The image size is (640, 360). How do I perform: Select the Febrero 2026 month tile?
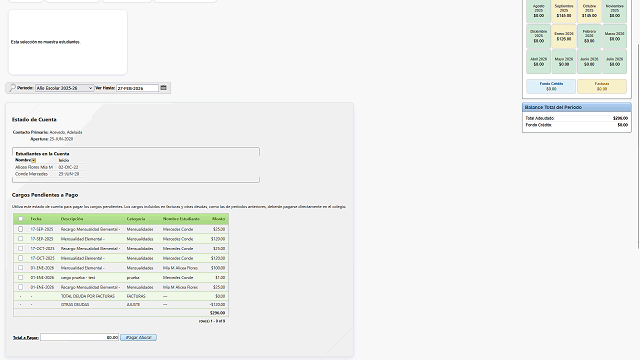click(589, 36)
